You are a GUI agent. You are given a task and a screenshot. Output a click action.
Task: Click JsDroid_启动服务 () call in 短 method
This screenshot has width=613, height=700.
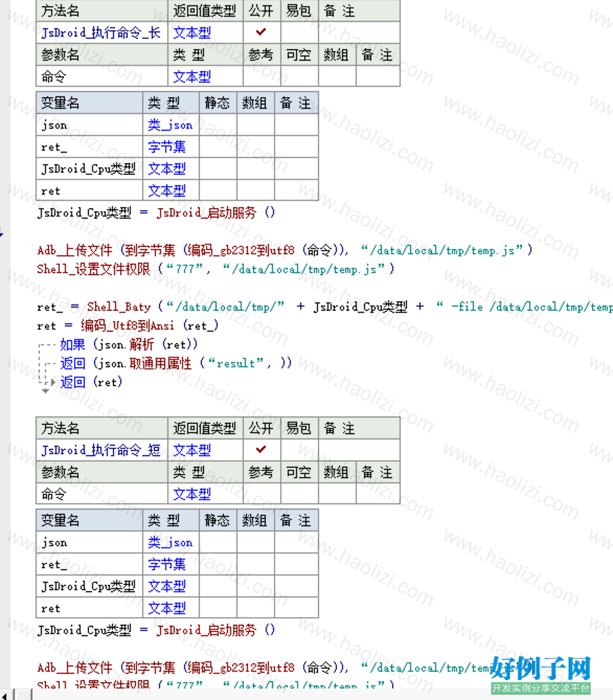click(215, 630)
